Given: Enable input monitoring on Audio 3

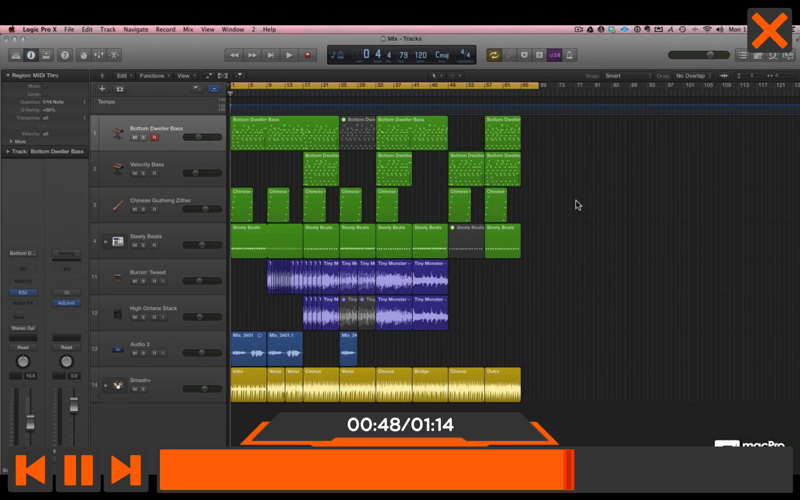Looking at the screenshot, I should (x=163, y=353).
